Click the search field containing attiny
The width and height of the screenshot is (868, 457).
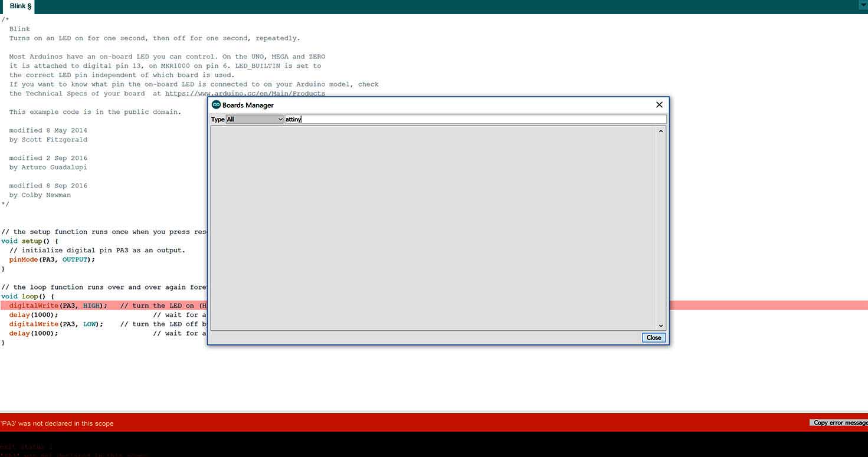pyautogui.click(x=476, y=119)
